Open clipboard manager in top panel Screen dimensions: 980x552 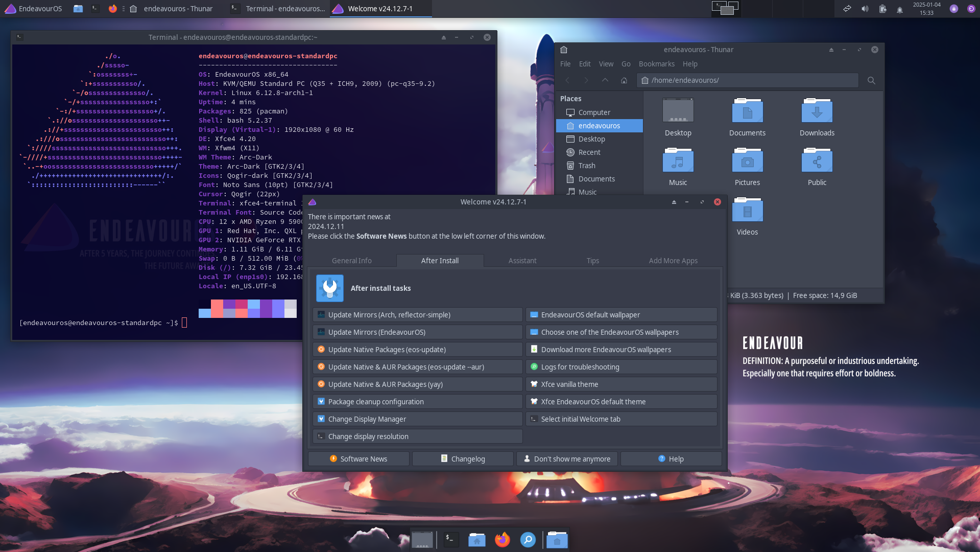pos(882,9)
